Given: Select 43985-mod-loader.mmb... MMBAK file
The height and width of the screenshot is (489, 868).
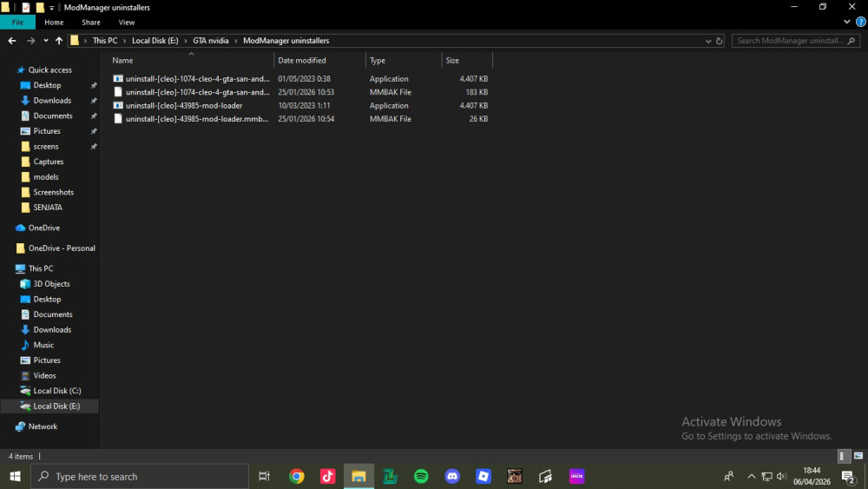Looking at the screenshot, I should point(300,118).
